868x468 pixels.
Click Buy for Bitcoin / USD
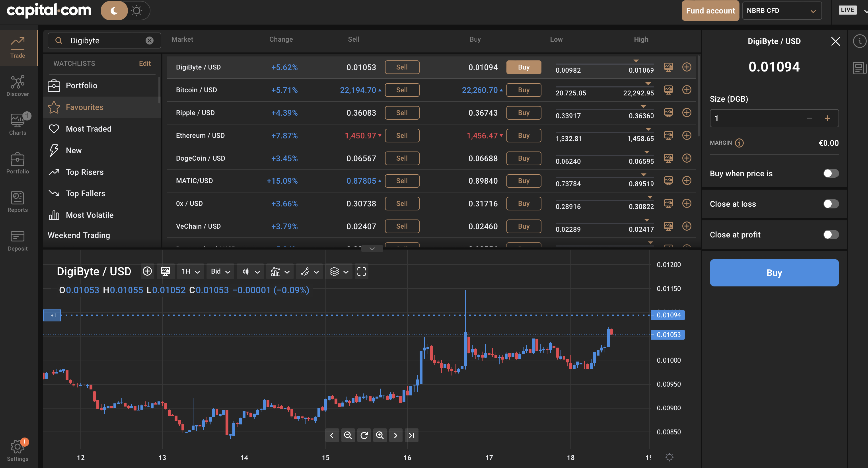(524, 90)
